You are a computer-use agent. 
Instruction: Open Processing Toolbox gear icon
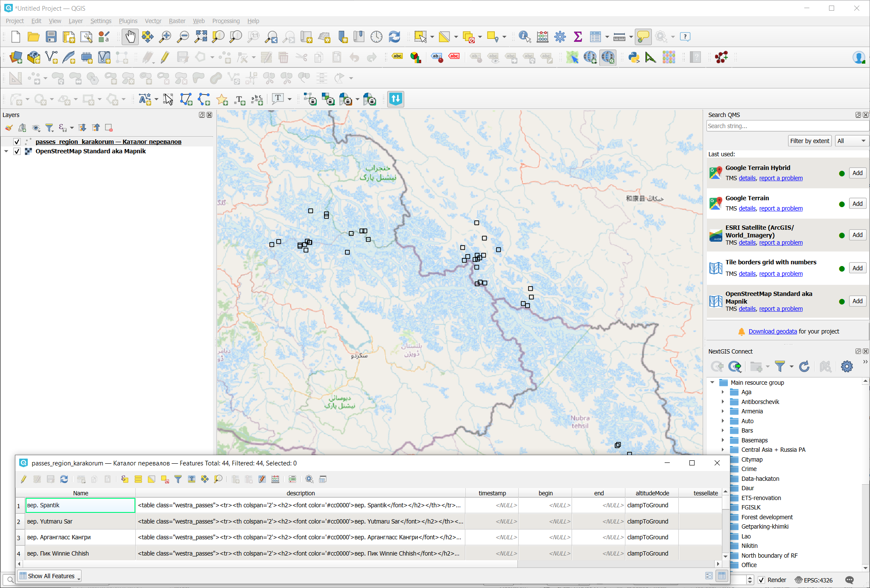[x=560, y=37]
